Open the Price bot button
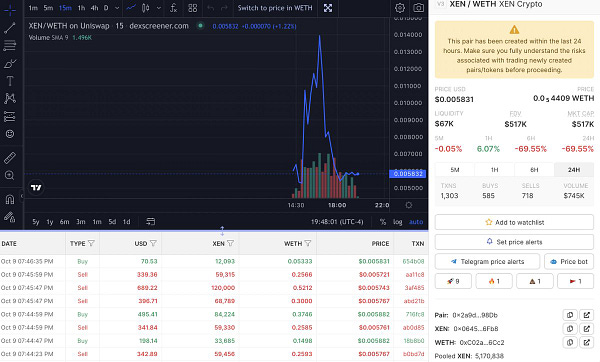Image resolution: width=600 pixels, height=362 pixels. coord(569,261)
